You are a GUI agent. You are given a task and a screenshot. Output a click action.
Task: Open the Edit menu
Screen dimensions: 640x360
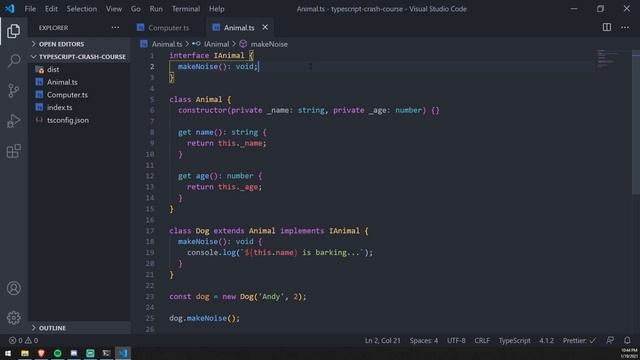point(51,9)
